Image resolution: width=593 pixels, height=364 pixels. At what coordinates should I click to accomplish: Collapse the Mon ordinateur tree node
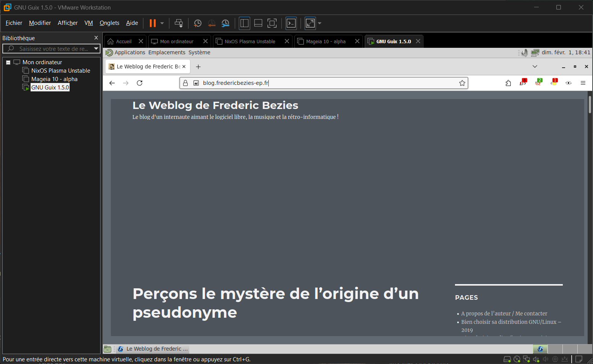(x=8, y=62)
